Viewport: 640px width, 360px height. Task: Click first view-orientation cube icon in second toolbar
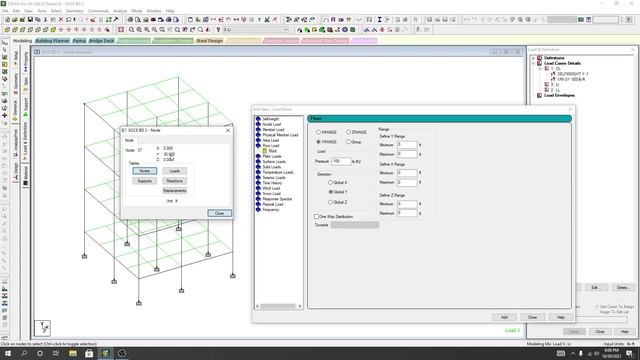click(7, 30)
